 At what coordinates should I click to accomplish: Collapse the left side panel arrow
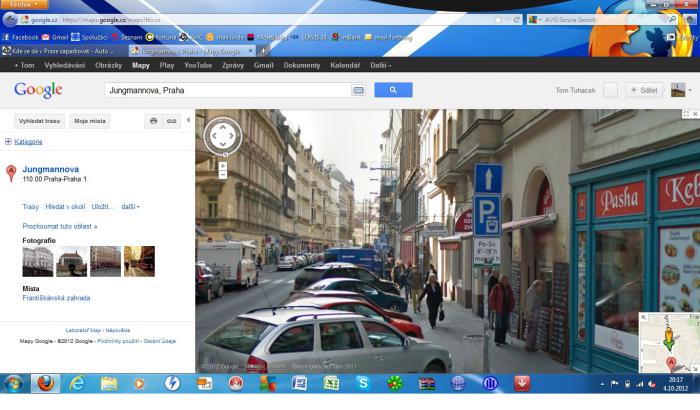(x=188, y=121)
